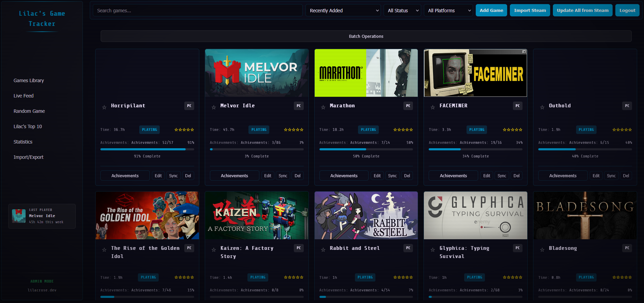Open Bladesong banner image
The image size is (644, 303).
tap(585, 215)
